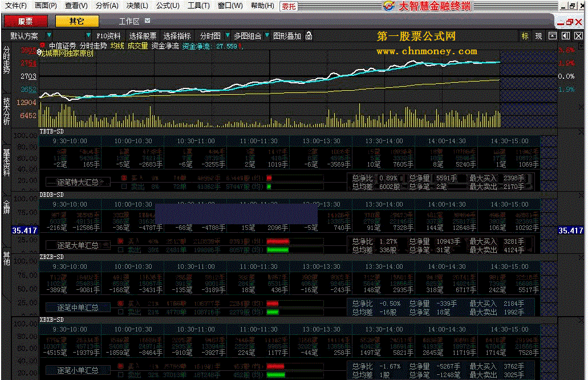
Task: Toggle 卖出 checkbox in 逐笔大单汇总 row
Action: pyautogui.click(x=121, y=249)
